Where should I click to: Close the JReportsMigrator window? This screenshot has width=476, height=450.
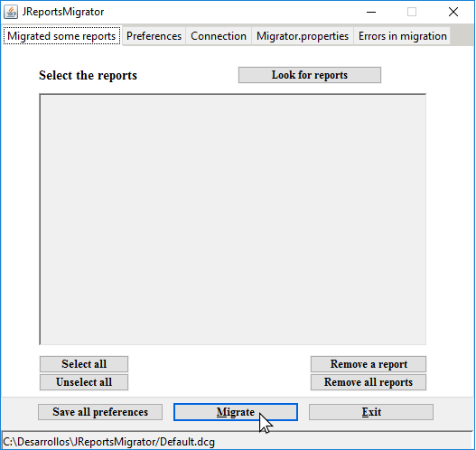[453, 12]
